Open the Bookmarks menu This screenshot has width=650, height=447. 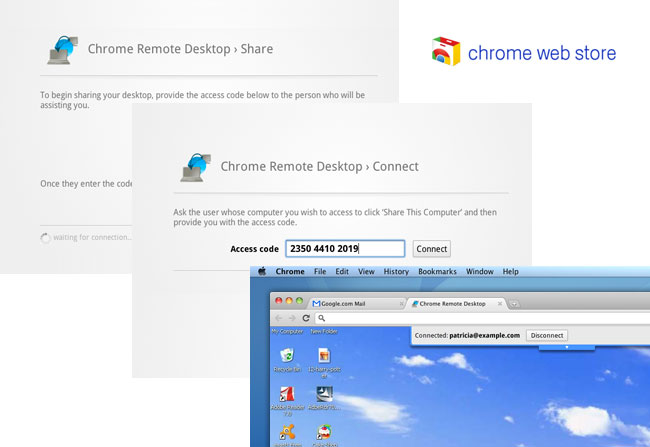[x=437, y=271]
